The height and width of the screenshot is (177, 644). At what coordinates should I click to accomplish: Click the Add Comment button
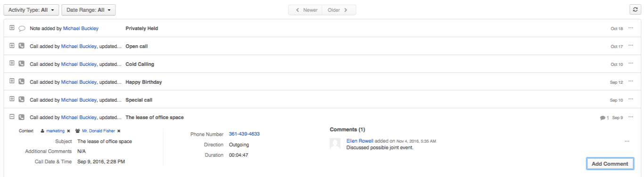pyautogui.click(x=610, y=164)
